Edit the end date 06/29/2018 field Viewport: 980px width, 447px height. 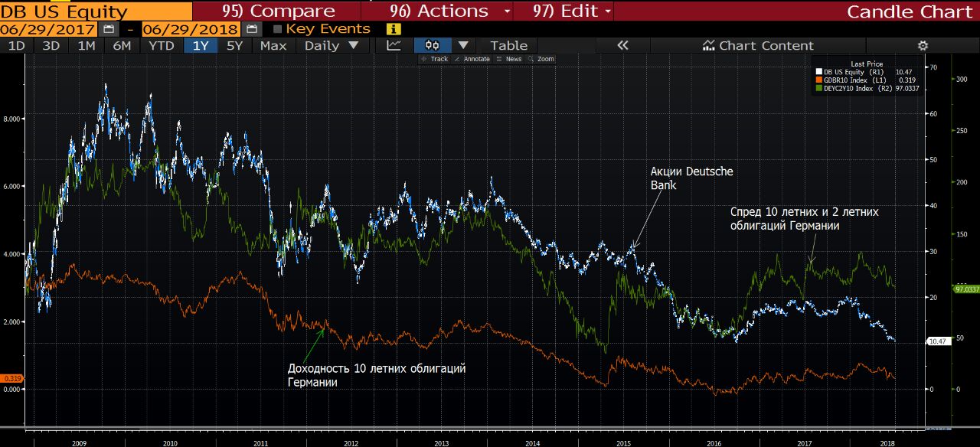coord(191,29)
